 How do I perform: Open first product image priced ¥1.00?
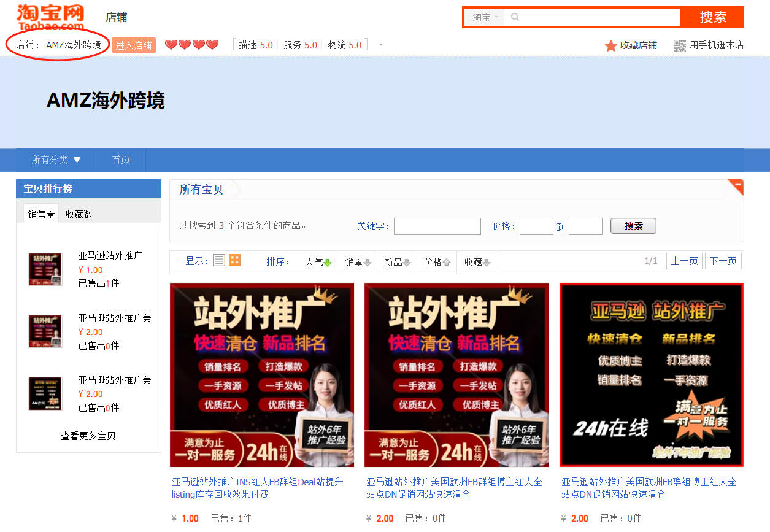[x=262, y=375]
